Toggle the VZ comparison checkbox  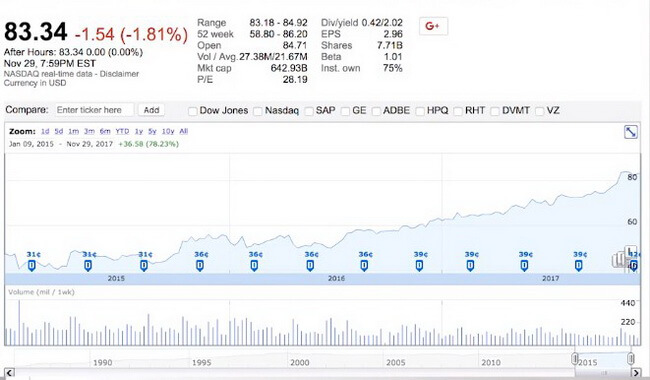(539, 111)
